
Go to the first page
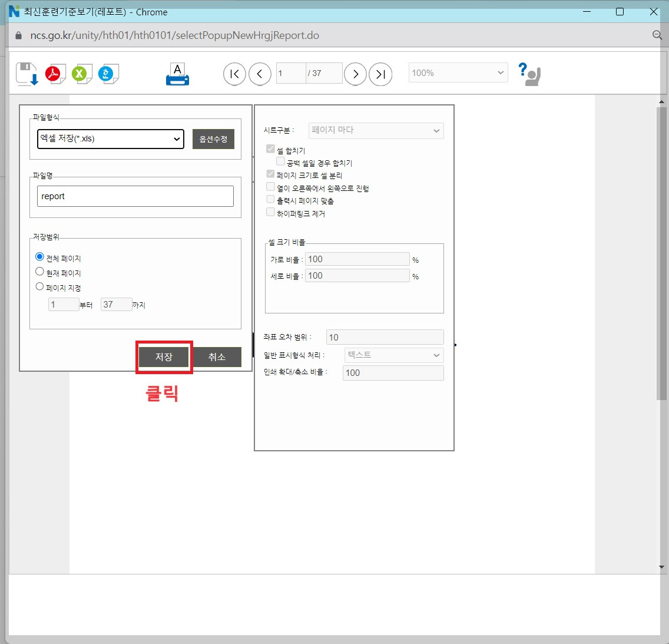click(234, 74)
